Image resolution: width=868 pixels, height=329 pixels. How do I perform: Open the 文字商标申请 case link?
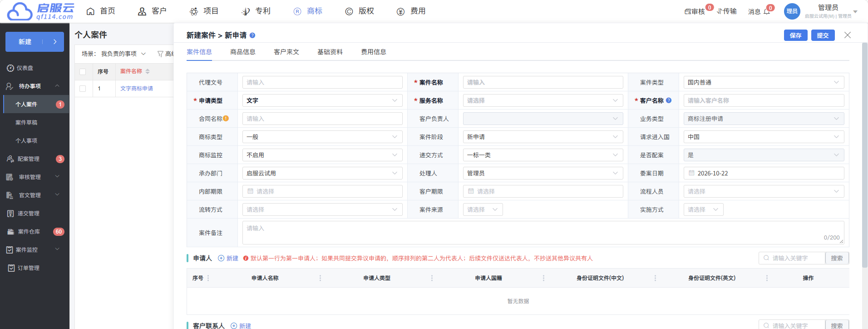(x=137, y=89)
